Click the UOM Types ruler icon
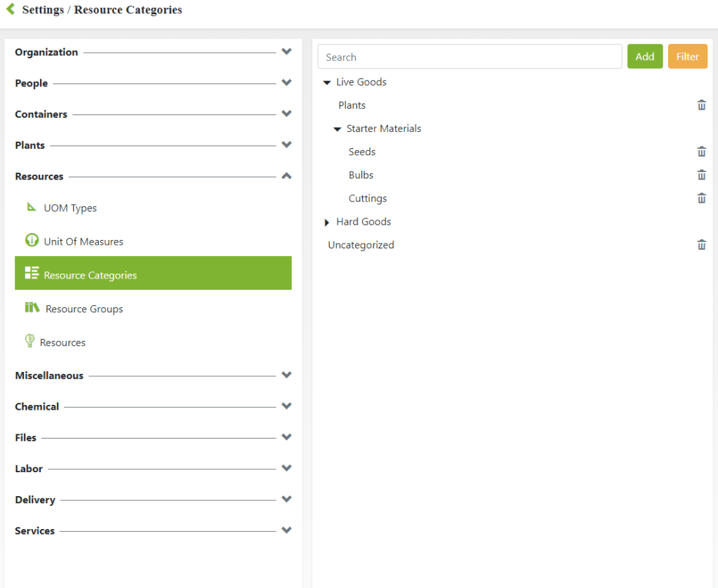 32,207
